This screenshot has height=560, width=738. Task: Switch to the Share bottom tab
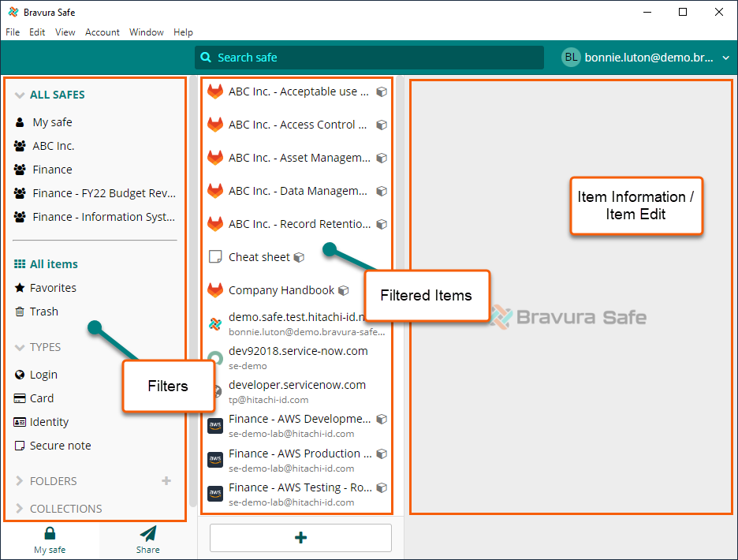[147, 540]
